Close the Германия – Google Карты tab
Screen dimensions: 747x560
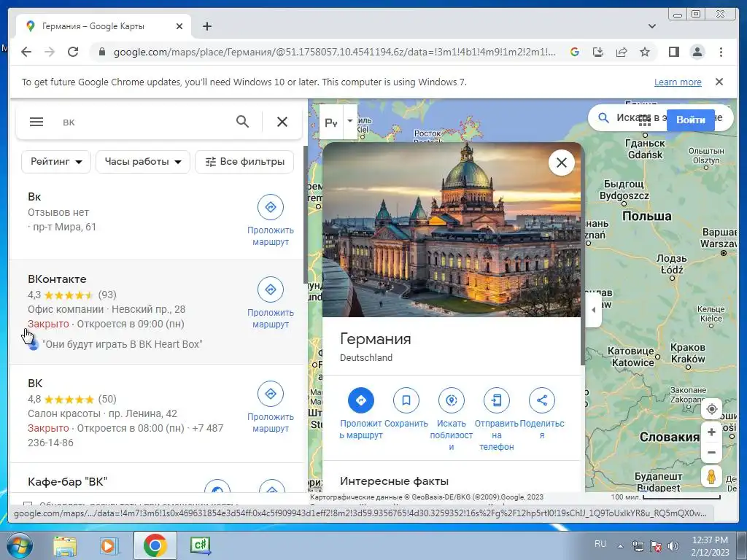179,26
